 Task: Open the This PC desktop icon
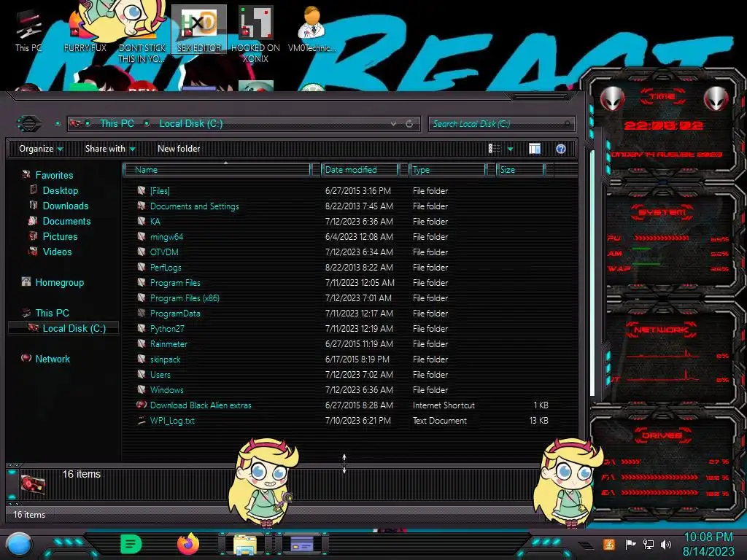(28, 31)
